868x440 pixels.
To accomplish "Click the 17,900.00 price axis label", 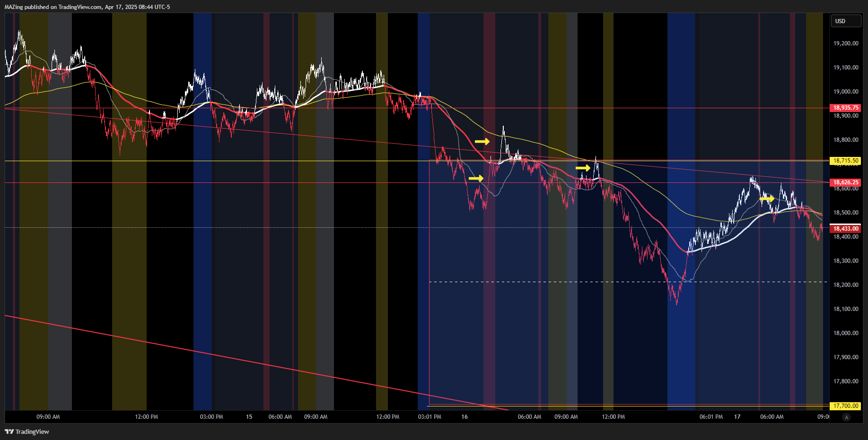I will pyautogui.click(x=846, y=357).
